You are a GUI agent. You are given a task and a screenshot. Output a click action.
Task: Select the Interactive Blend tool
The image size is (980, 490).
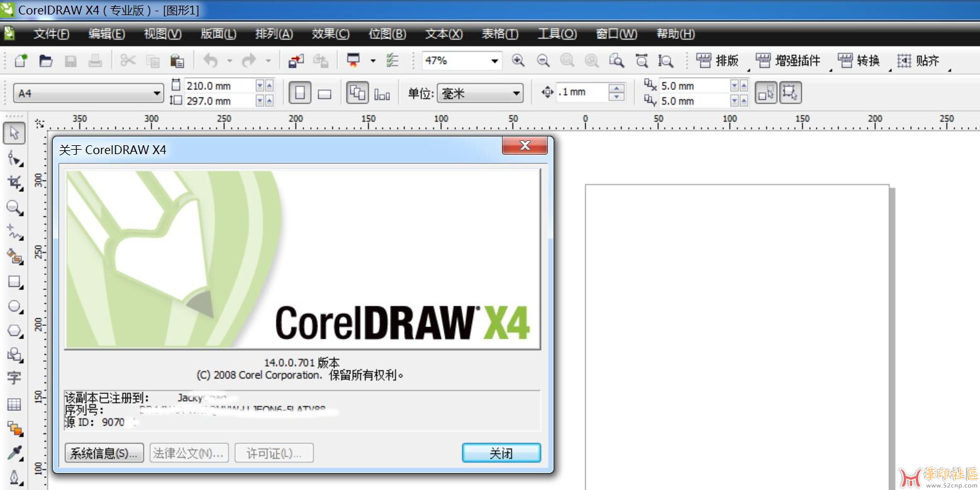(x=14, y=428)
